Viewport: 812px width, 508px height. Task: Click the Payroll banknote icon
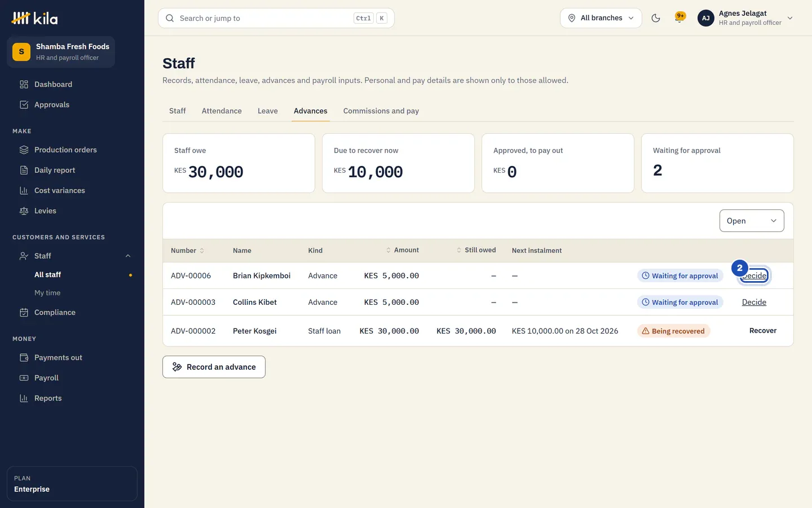[x=24, y=378]
